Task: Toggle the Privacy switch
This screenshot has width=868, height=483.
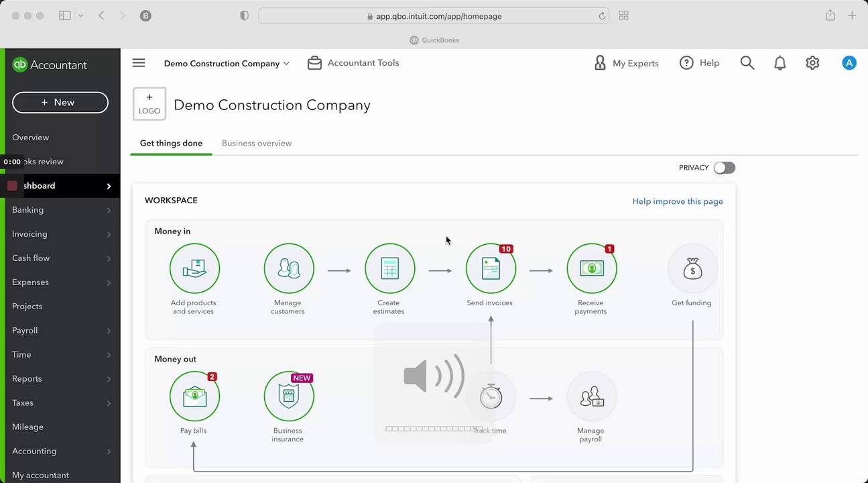Action: pos(724,168)
